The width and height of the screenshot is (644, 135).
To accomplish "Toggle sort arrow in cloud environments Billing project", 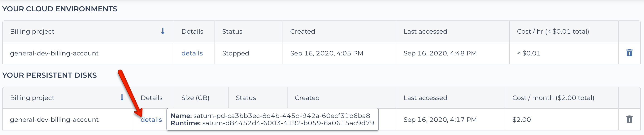I will pos(163,31).
